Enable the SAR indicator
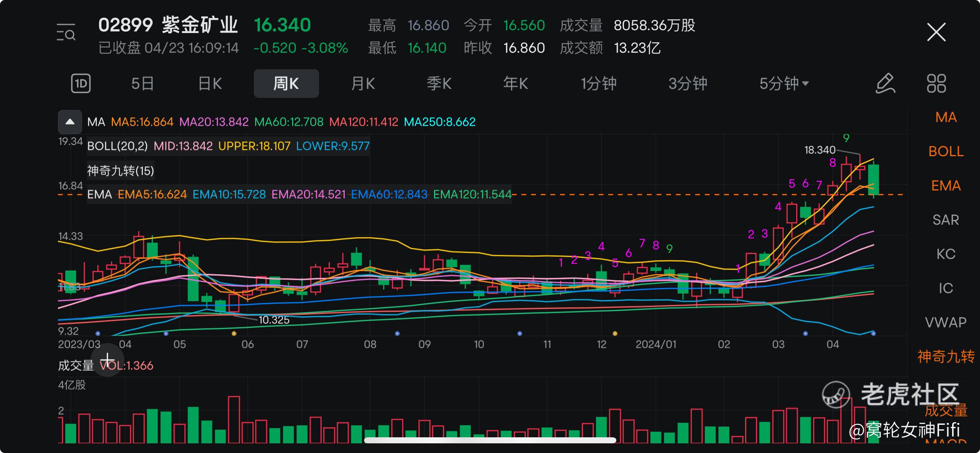980x453 pixels. [x=946, y=220]
